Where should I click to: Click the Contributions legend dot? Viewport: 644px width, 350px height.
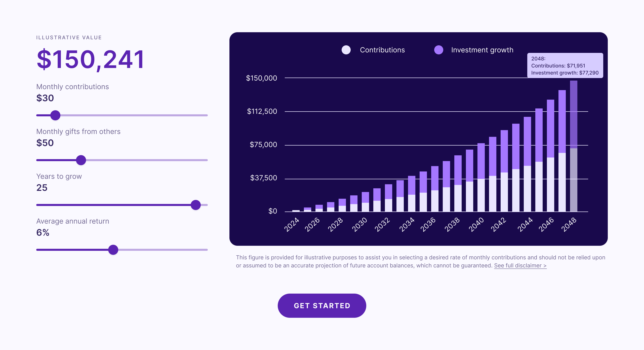346,50
